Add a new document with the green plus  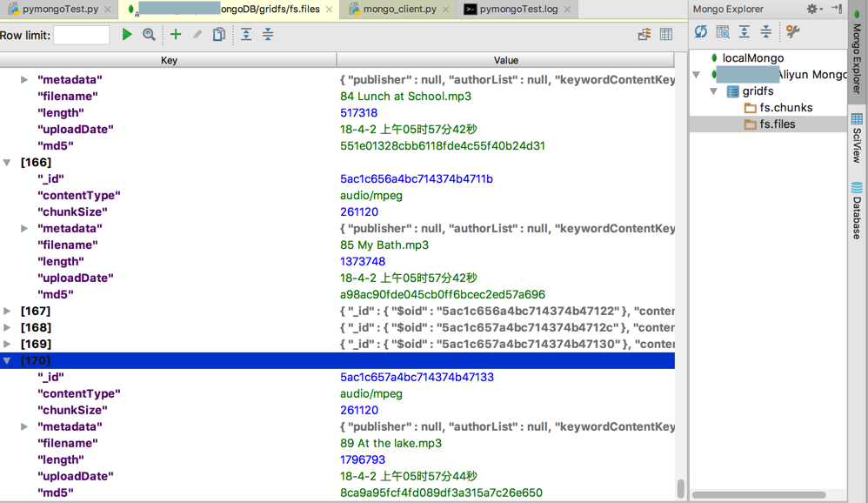point(176,34)
